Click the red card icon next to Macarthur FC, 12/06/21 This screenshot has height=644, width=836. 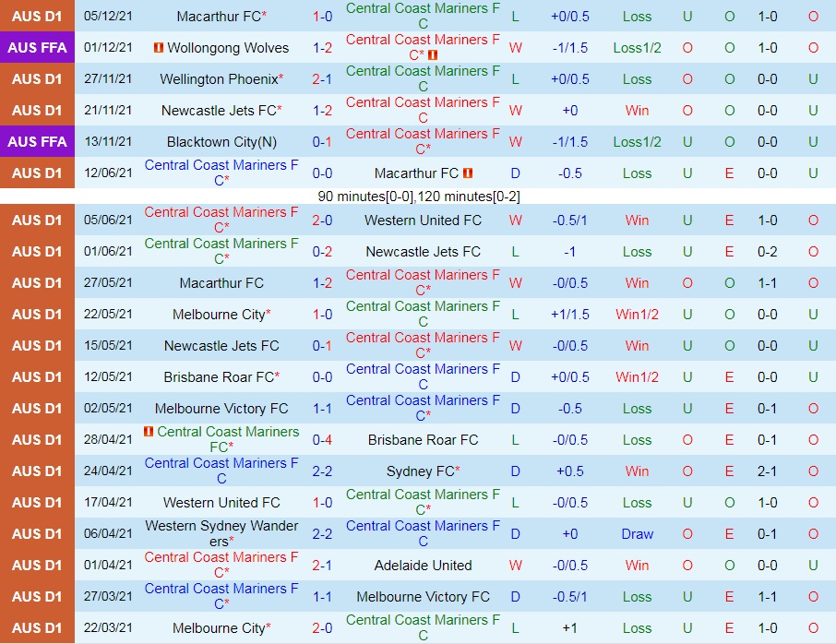pos(468,173)
